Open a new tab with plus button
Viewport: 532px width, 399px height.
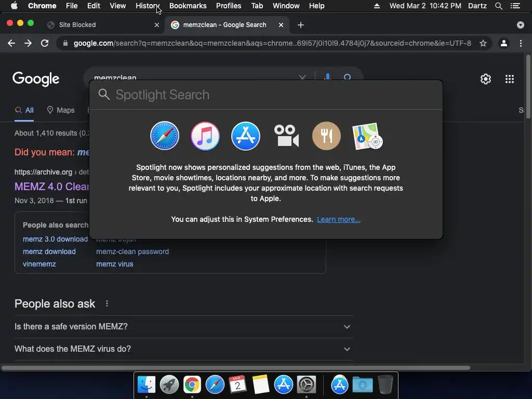[301, 25]
